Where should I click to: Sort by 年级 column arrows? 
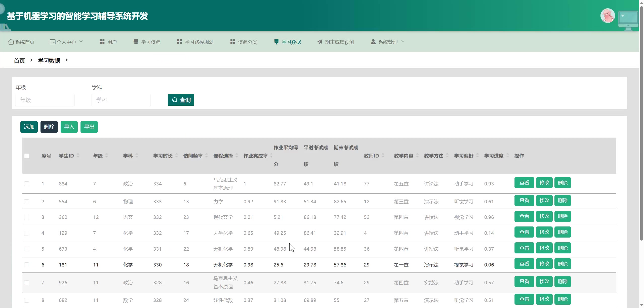107,156
